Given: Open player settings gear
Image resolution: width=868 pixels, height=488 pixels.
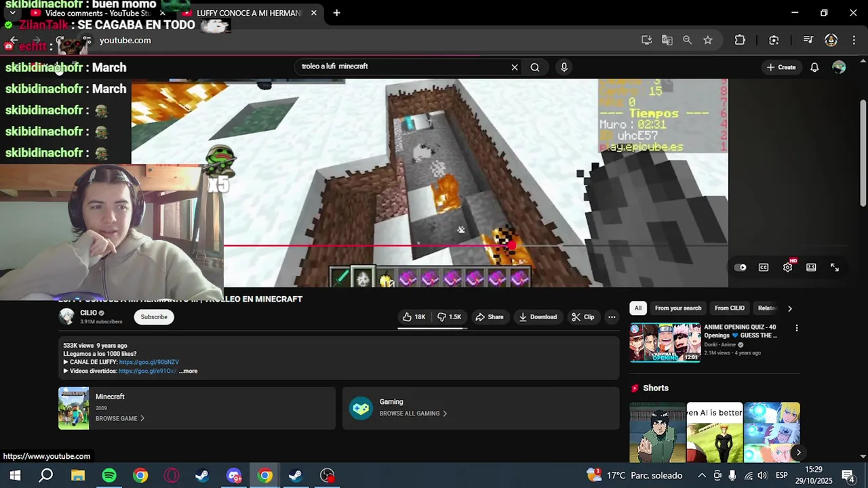Looking at the screenshot, I should tap(787, 268).
